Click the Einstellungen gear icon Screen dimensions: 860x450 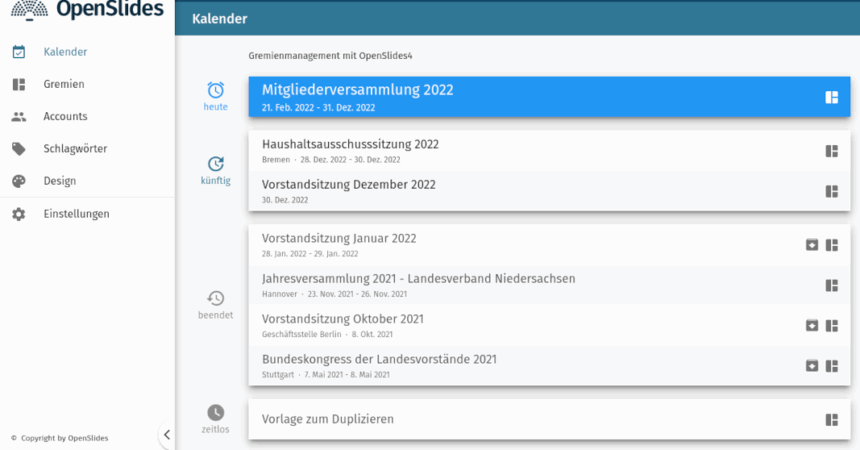tap(19, 214)
